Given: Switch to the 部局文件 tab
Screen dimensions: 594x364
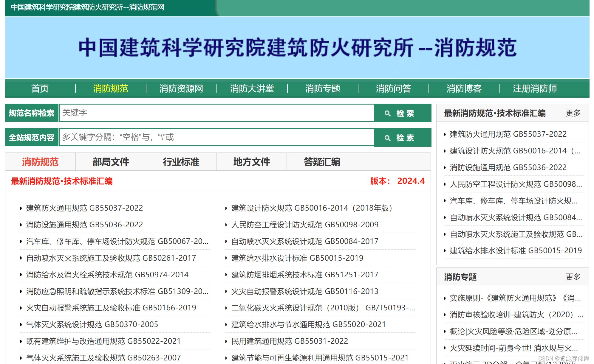Looking at the screenshot, I should [x=111, y=162].
